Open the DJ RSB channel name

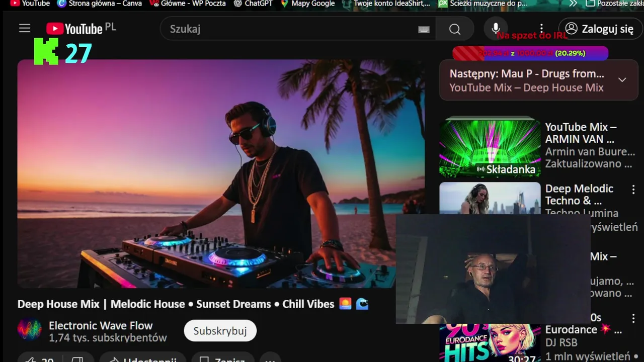[561, 342]
